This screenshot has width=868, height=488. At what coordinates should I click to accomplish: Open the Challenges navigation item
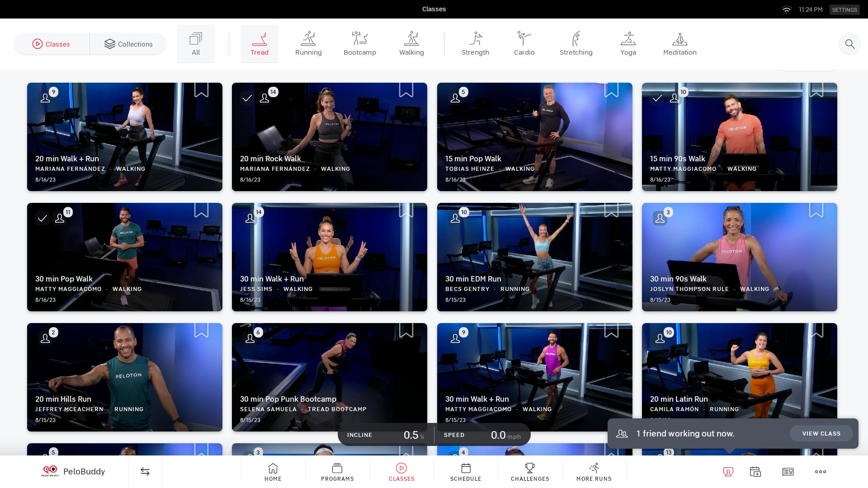point(530,472)
